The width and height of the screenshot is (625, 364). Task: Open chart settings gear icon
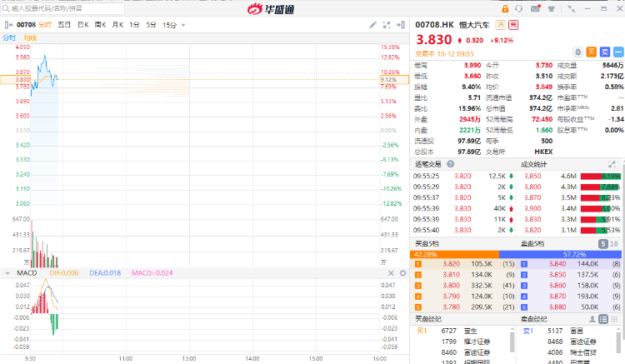click(x=403, y=25)
